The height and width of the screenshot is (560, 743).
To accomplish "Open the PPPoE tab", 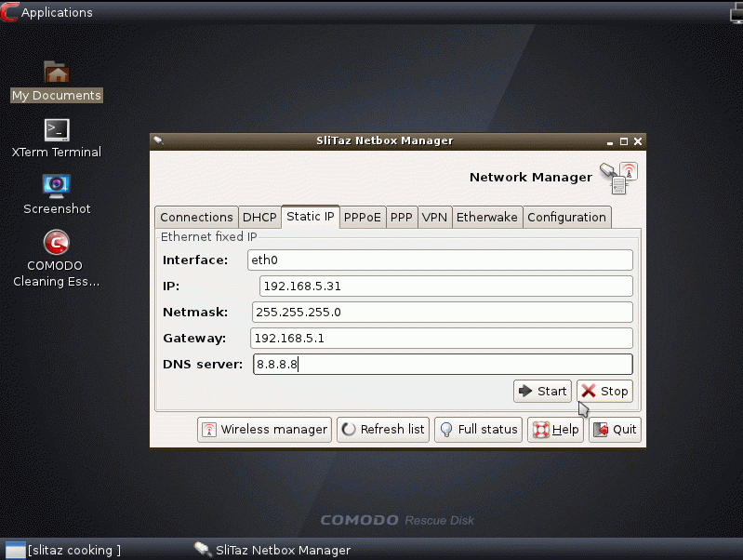I will (x=362, y=217).
